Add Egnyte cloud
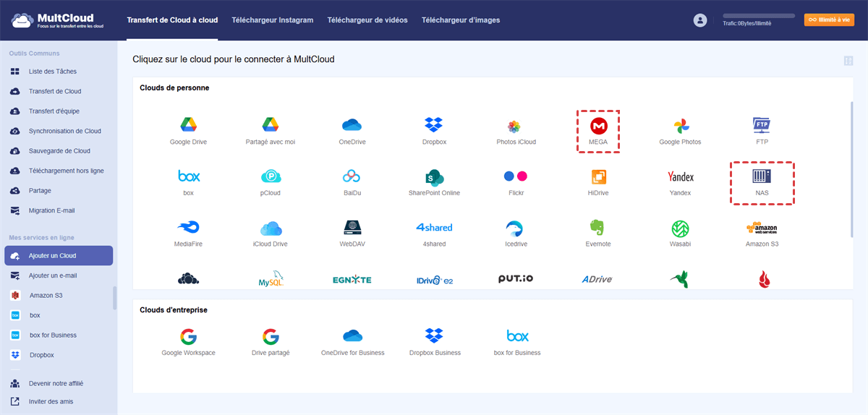The image size is (868, 415). 352,280
